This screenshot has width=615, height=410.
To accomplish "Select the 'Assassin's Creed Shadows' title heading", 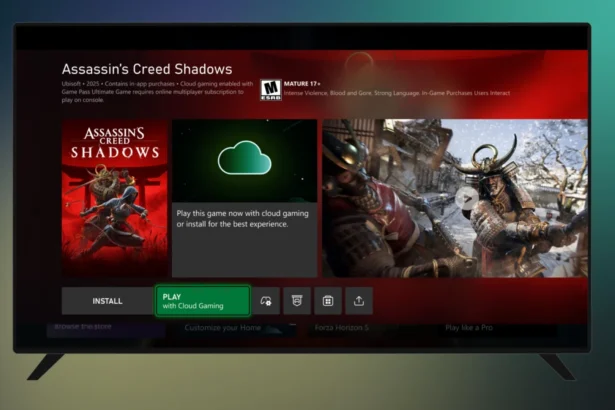I will point(147,69).
